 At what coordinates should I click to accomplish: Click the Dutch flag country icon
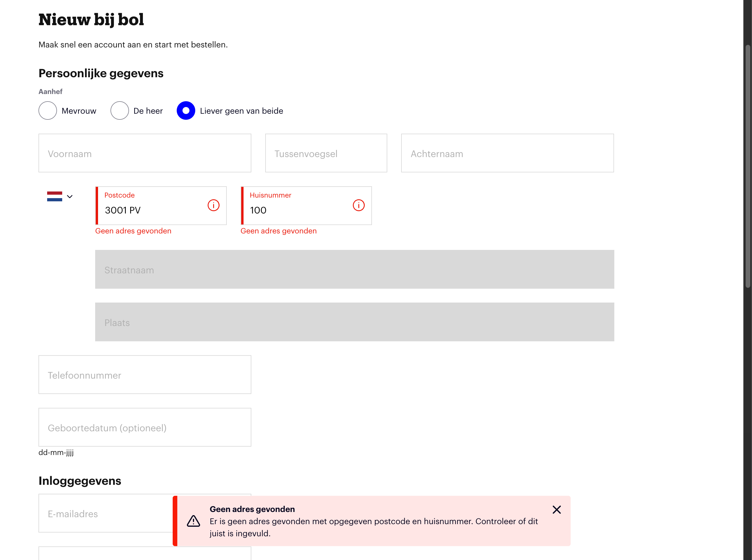coord(55,196)
